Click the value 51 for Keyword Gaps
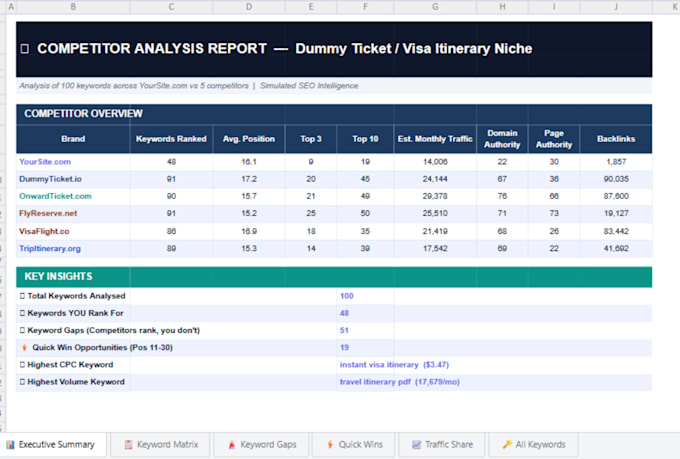 pyautogui.click(x=344, y=331)
